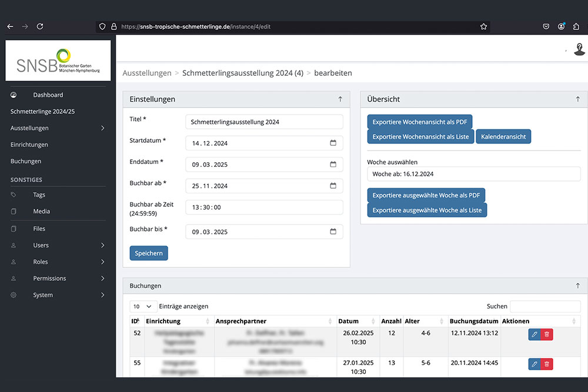Click Exportiere Wochenansicht als PDF
Image resolution: width=588 pixels, height=392 pixels.
(420, 122)
